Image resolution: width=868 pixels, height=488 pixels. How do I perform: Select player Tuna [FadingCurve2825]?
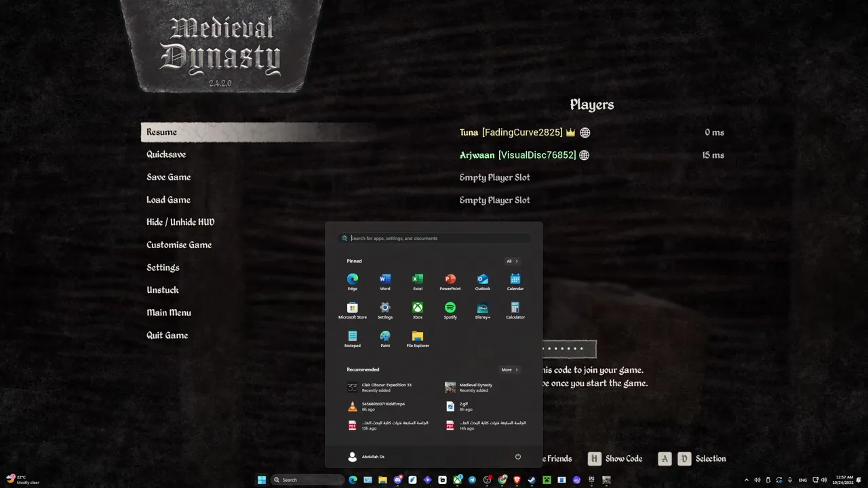tap(511, 133)
